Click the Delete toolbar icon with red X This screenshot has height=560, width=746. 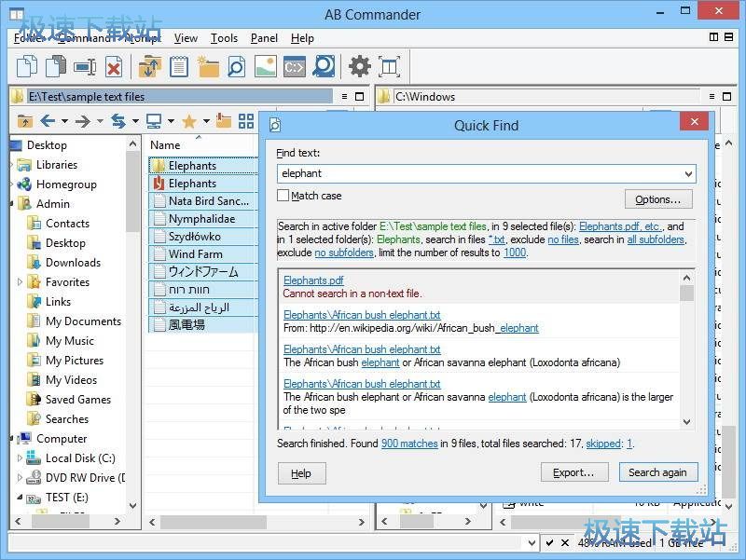click(x=113, y=66)
